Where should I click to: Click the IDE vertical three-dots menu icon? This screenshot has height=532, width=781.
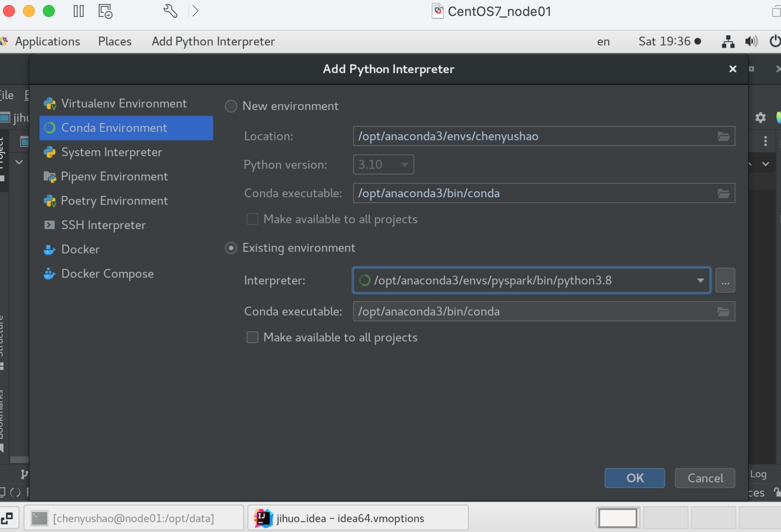coord(766,141)
